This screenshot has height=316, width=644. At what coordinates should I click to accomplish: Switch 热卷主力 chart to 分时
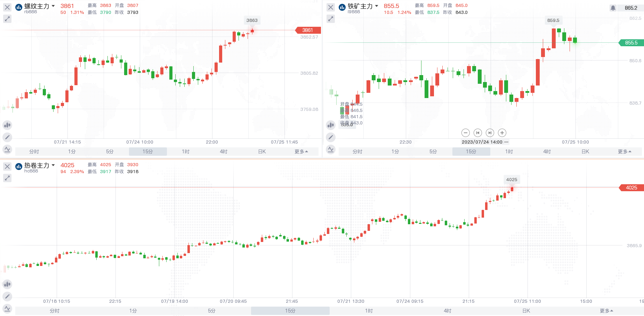55,311
